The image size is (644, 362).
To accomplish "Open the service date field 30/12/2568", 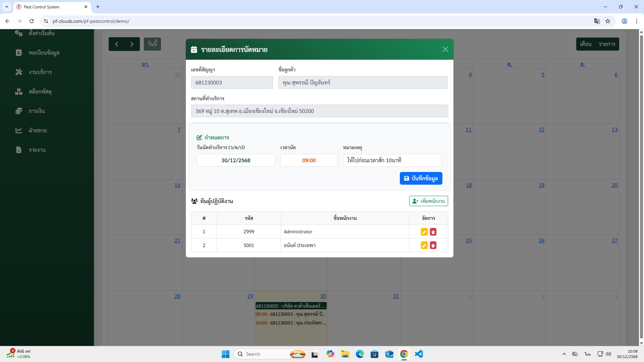I will (235, 160).
